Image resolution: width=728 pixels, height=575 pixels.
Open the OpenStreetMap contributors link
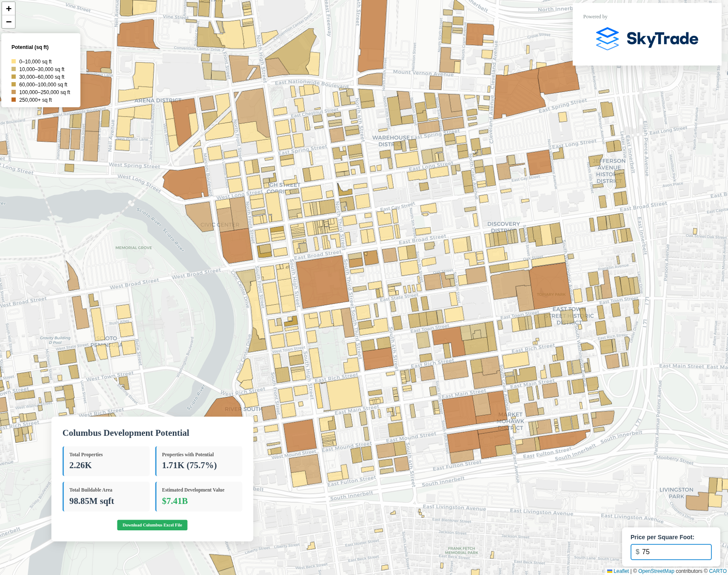pos(656,571)
